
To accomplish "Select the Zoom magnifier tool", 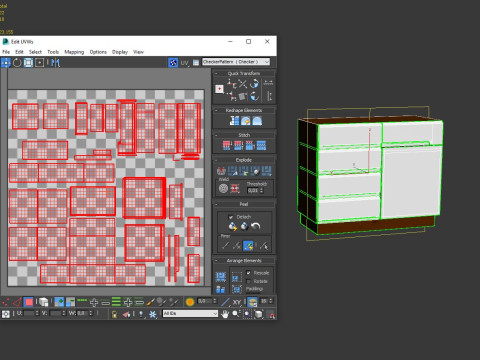I will pyautogui.click(x=236, y=314).
